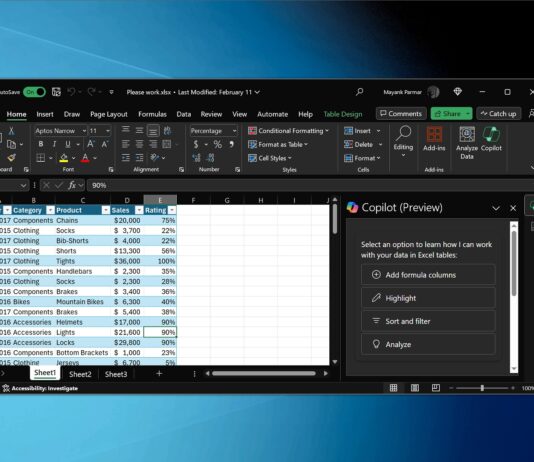Select the Review tab
Image resolution: width=534 pixels, height=462 pixels.
[x=211, y=114]
